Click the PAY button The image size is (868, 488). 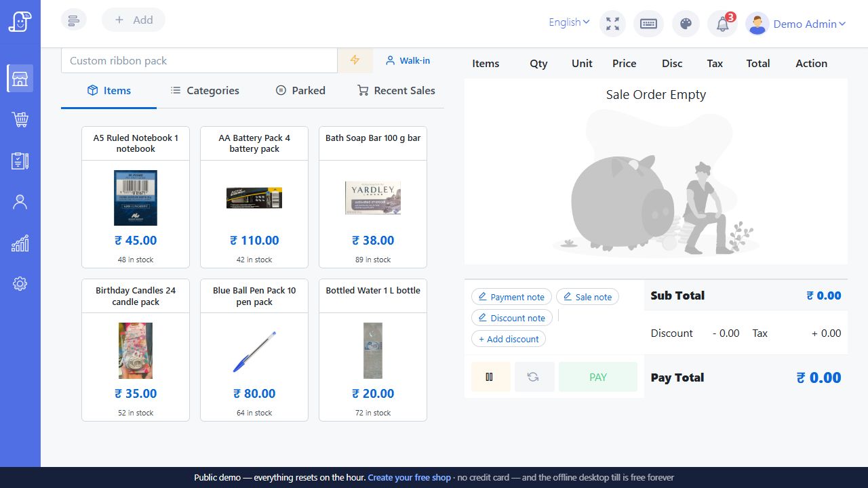coord(598,377)
